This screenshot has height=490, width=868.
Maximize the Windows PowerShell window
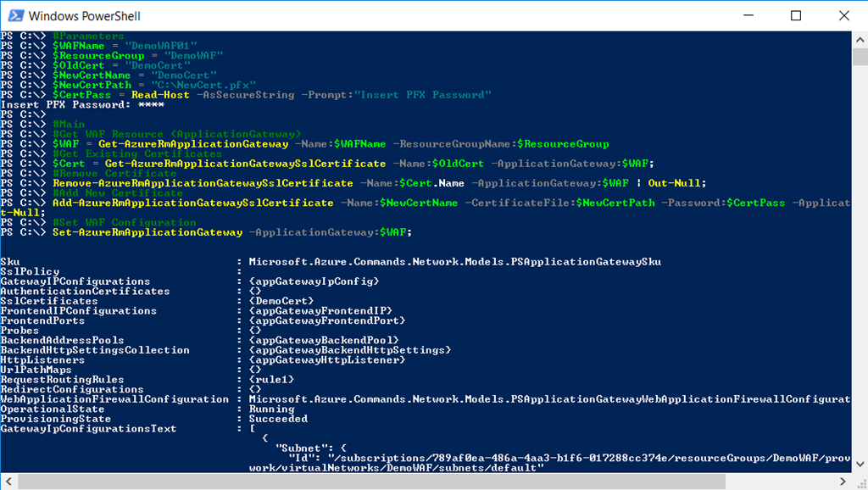pyautogui.click(x=796, y=15)
